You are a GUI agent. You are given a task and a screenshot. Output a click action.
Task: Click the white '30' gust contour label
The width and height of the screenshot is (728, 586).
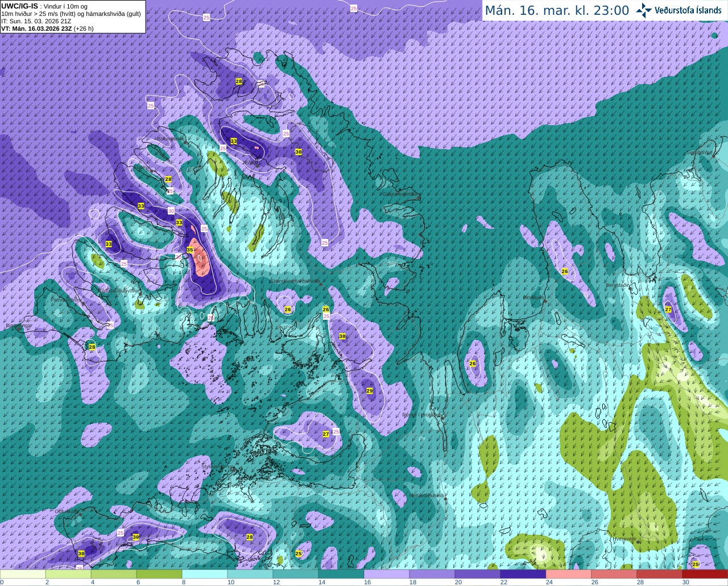pos(171,211)
